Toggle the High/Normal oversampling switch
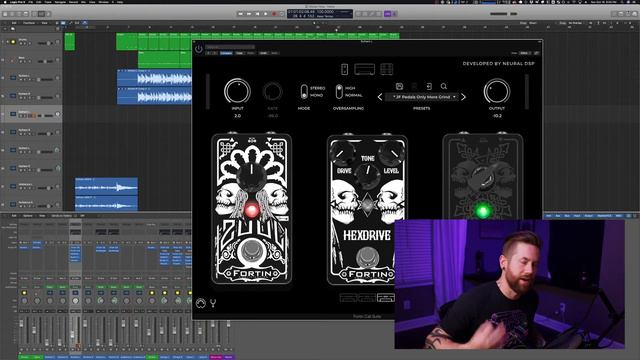 339,91
